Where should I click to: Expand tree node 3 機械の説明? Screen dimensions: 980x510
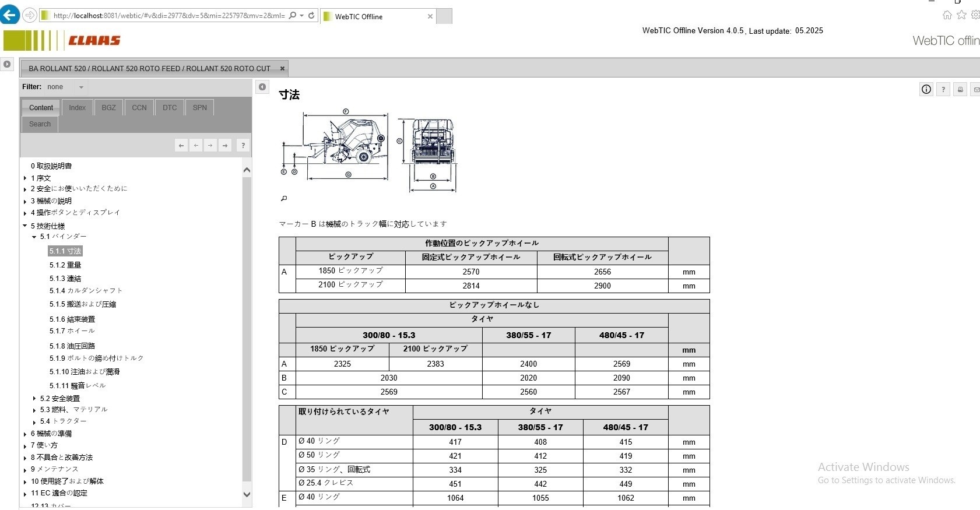click(25, 201)
